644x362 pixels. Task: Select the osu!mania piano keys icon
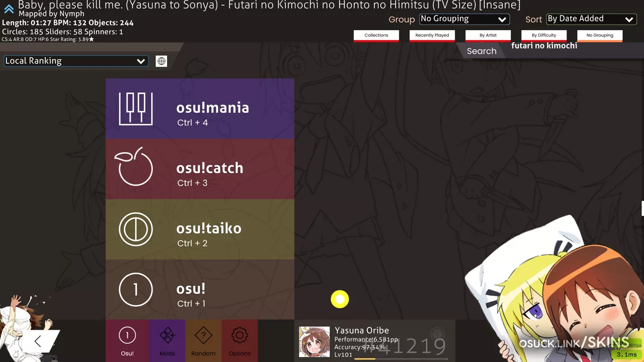[136, 109]
